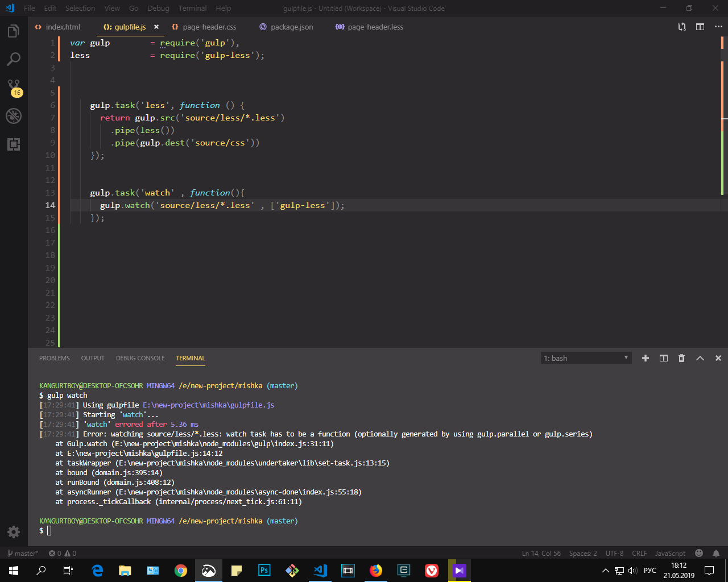This screenshot has height=582, width=728.
Task: Kill the terminal with the trash icon
Action: [682, 358]
